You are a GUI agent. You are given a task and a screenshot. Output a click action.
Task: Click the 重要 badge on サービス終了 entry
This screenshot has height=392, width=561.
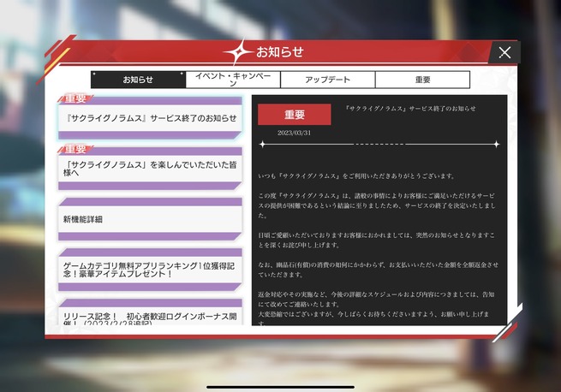tap(75, 98)
